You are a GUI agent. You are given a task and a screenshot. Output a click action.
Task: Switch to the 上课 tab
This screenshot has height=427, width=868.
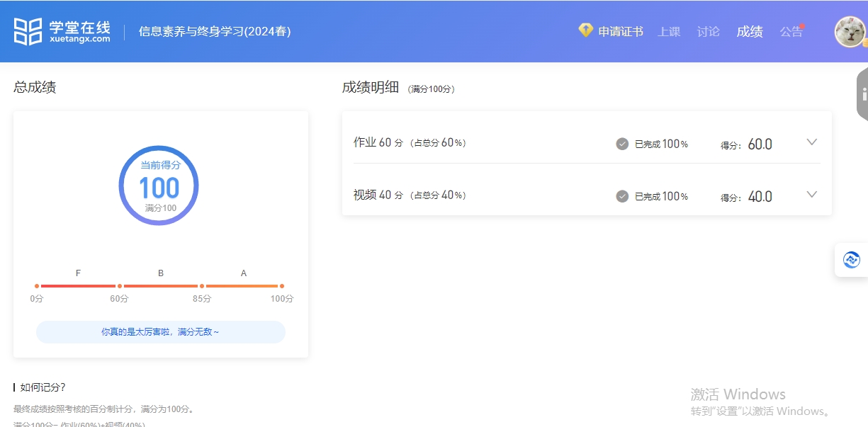(669, 32)
